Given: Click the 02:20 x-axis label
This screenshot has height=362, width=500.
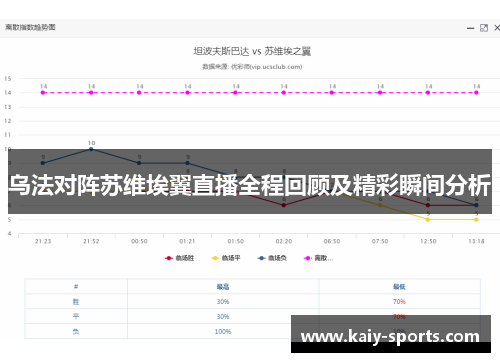Looking at the screenshot, I should tap(284, 241).
